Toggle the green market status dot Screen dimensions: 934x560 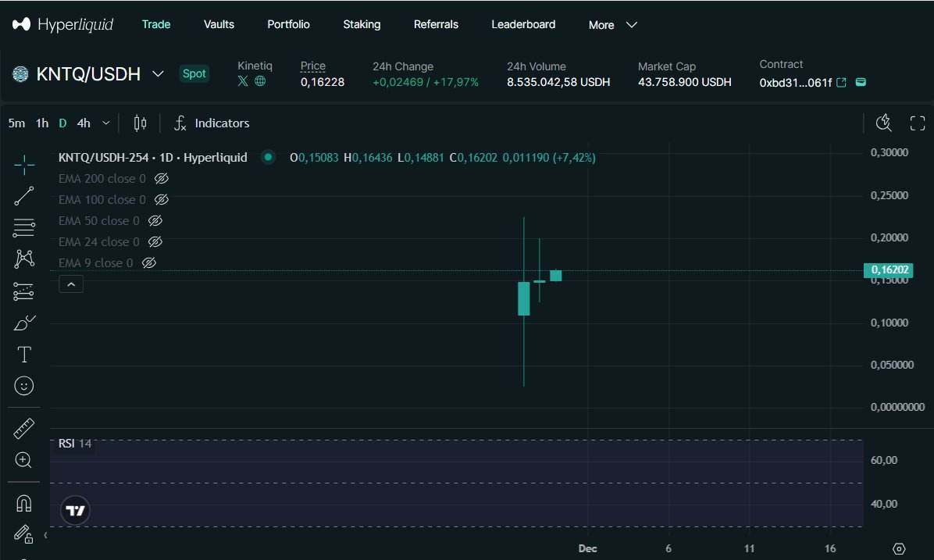(268, 157)
